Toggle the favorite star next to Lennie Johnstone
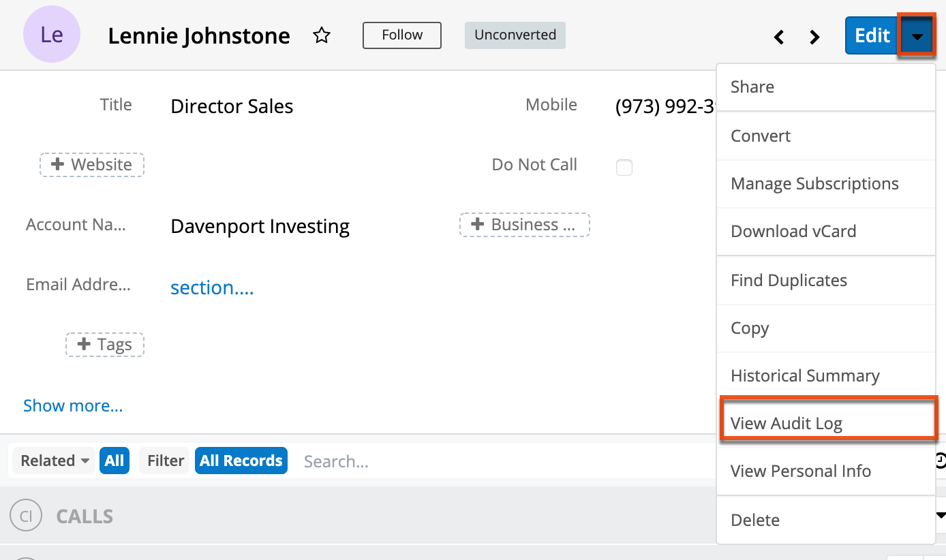Screen dimensions: 946x560 321,35
